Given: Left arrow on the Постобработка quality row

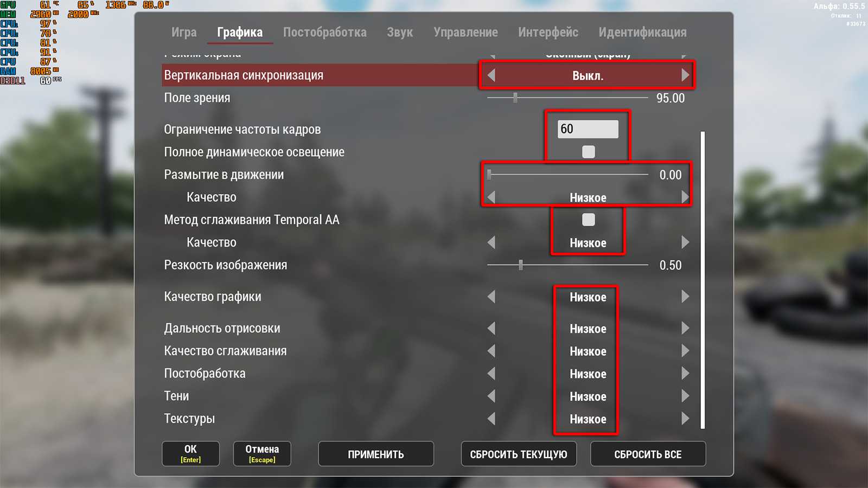Looking at the screenshot, I should [491, 374].
